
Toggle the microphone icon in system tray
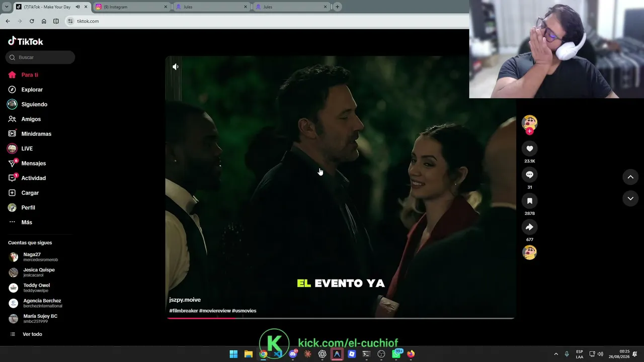[x=567, y=354]
